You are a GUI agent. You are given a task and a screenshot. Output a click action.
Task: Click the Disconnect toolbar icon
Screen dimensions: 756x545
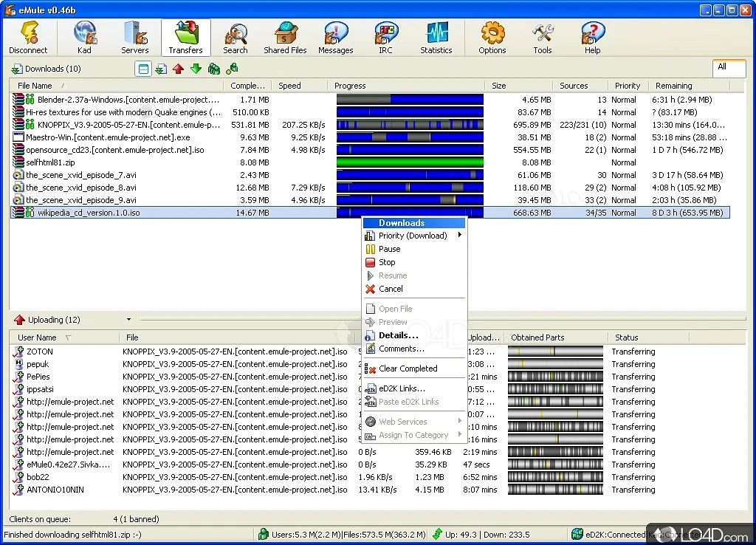(28, 37)
